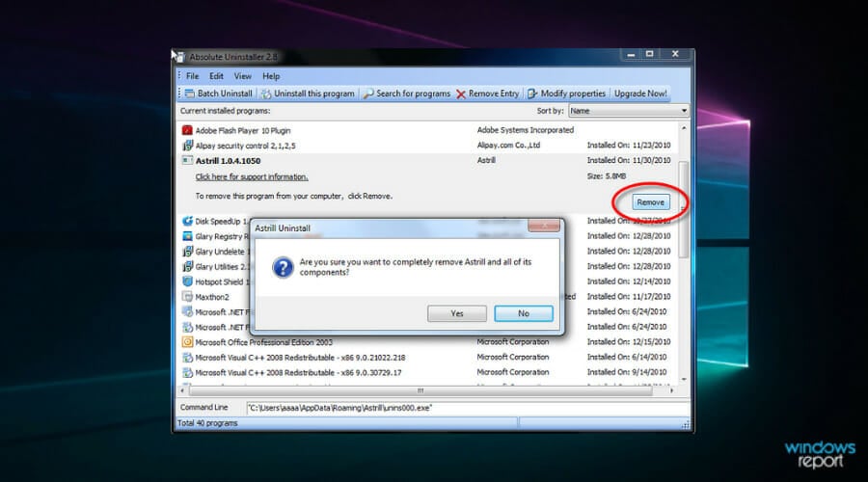The height and width of the screenshot is (482, 868).
Task: Select the Disk SpeedUp icon
Action: [187, 221]
